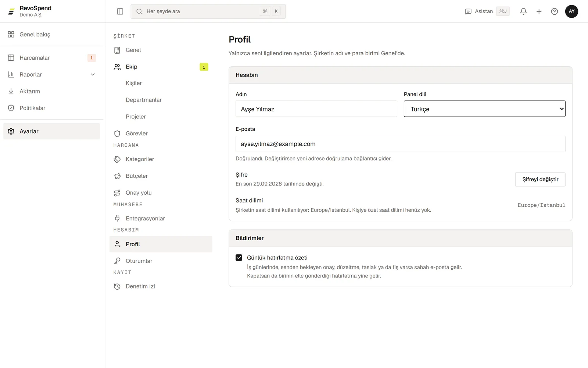Click the Bütçeler piggy bank icon
This screenshot has height=368, width=588.
(x=117, y=176)
